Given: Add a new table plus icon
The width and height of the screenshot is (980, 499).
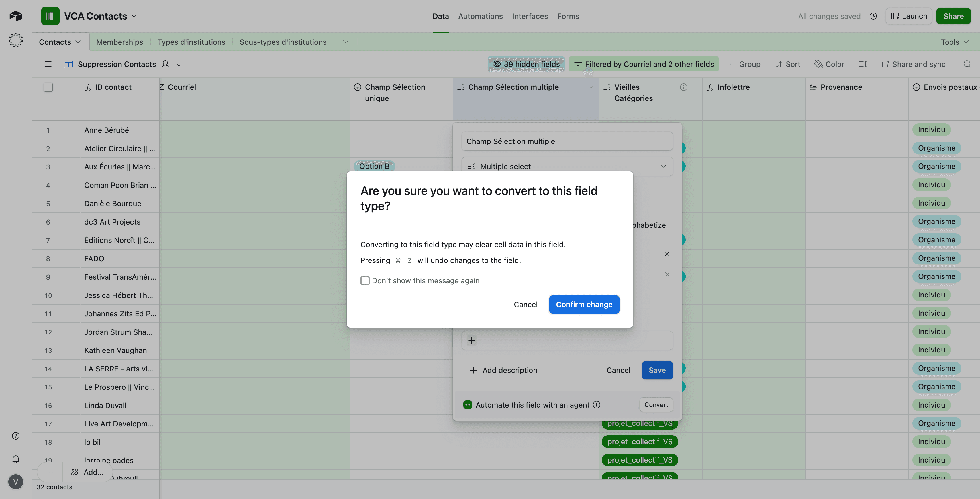Looking at the screenshot, I should (x=369, y=42).
